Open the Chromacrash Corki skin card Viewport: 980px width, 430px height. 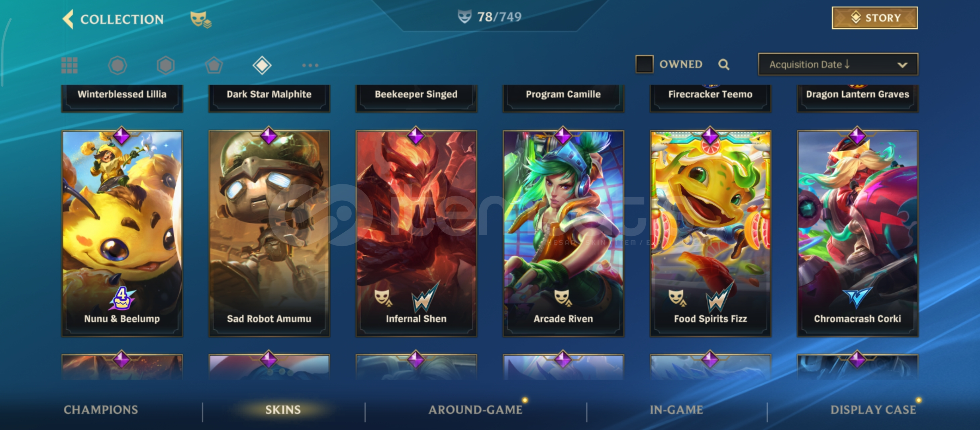pyautogui.click(x=858, y=234)
